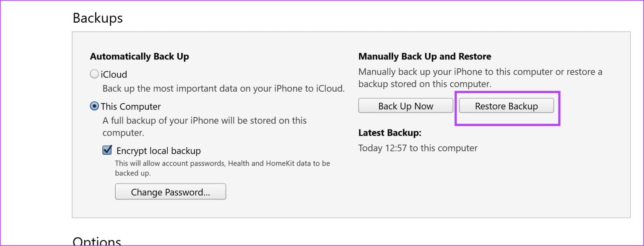Select the iCloud backup radio button
Viewport: 644px width, 246px height.
[x=94, y=74]
